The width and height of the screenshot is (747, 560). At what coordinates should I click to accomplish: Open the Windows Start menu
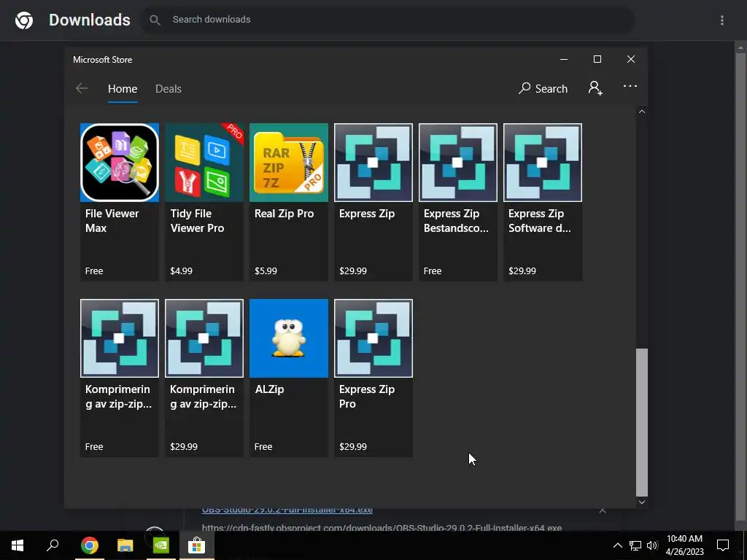[18, 545]
